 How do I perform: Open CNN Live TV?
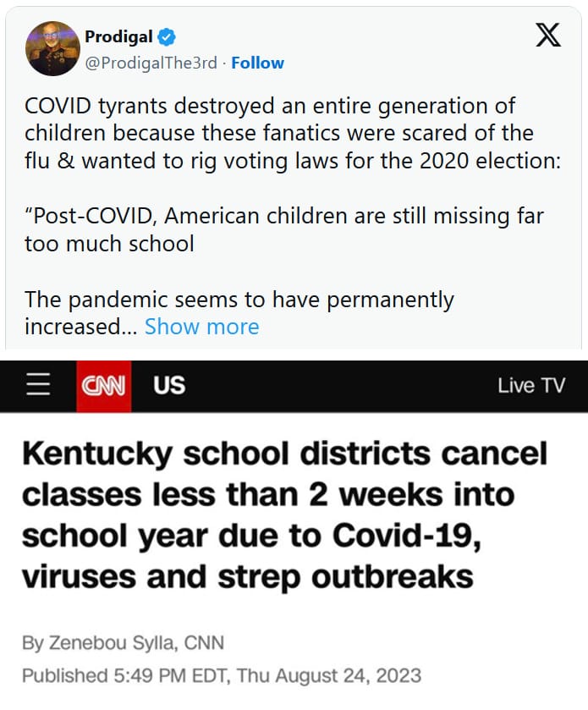coord(531,386)
